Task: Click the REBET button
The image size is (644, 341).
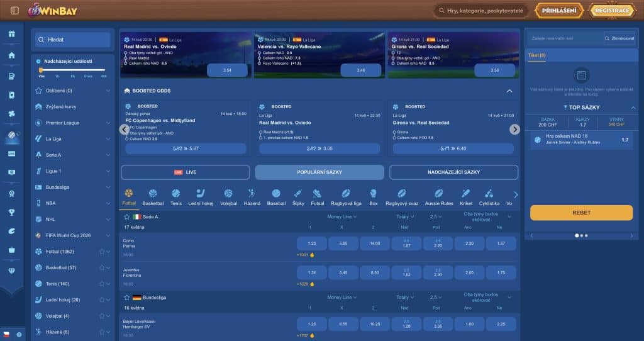Action: (581, 213)
